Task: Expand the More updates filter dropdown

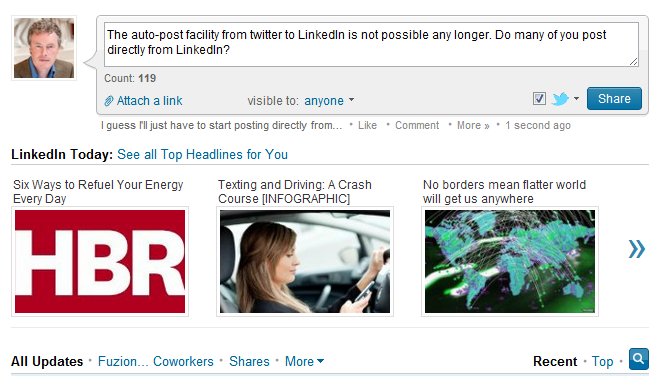Action: [304, 361]
